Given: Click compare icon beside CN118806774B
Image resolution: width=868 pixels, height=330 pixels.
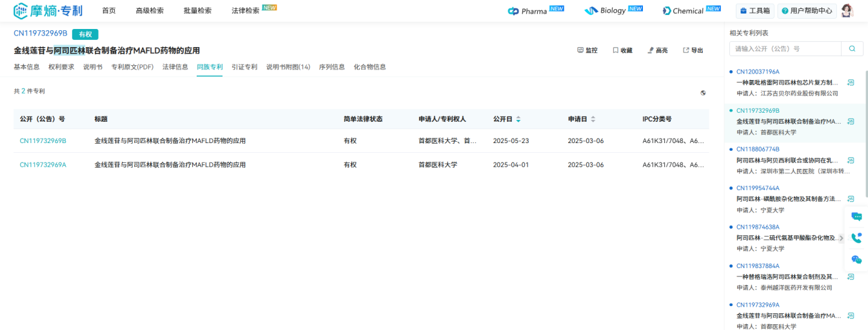Looking at the screenshot, I should [851, 160].
